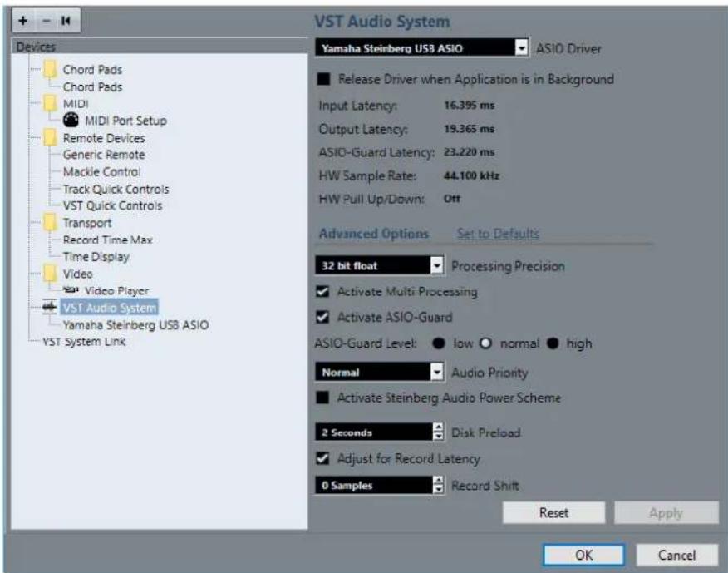Select VST System Link item
Screen dimensions: 728x573
click(84, 342)
